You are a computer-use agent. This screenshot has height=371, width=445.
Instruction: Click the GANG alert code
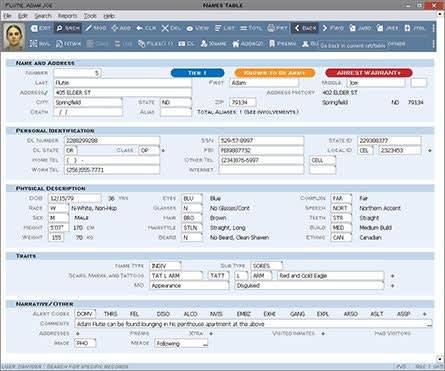point(297,314)
